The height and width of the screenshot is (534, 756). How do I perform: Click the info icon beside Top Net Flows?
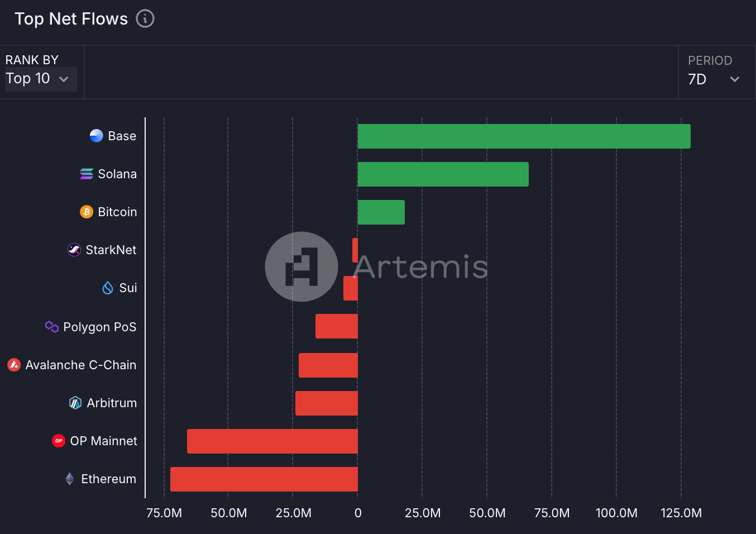(x=145, y=18)
